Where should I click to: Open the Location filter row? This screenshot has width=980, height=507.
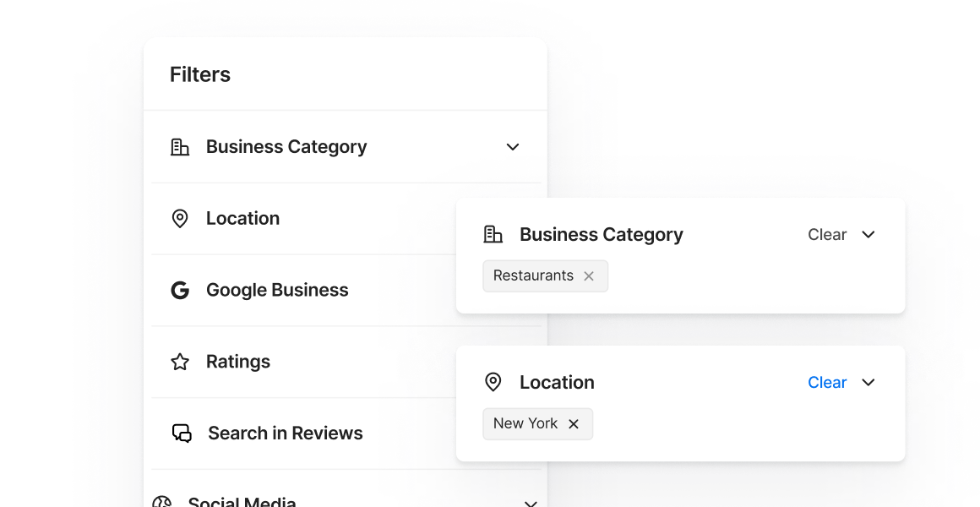point(304,219)
